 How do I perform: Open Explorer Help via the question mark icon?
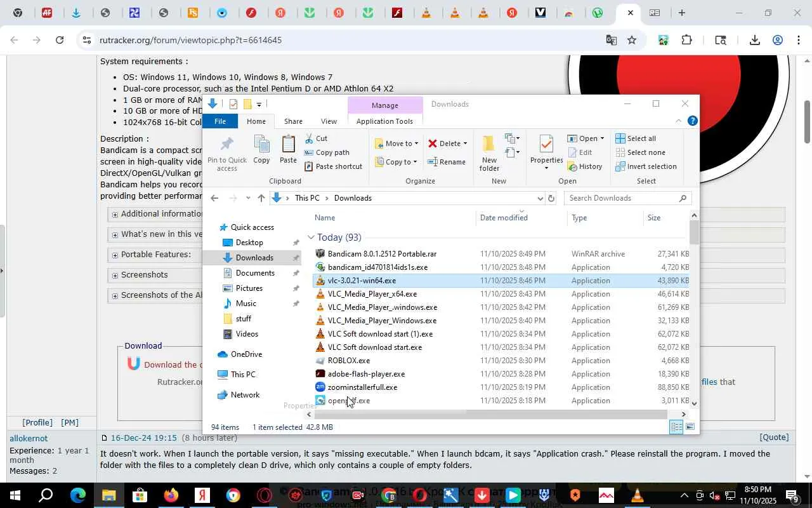coord(693,121)
